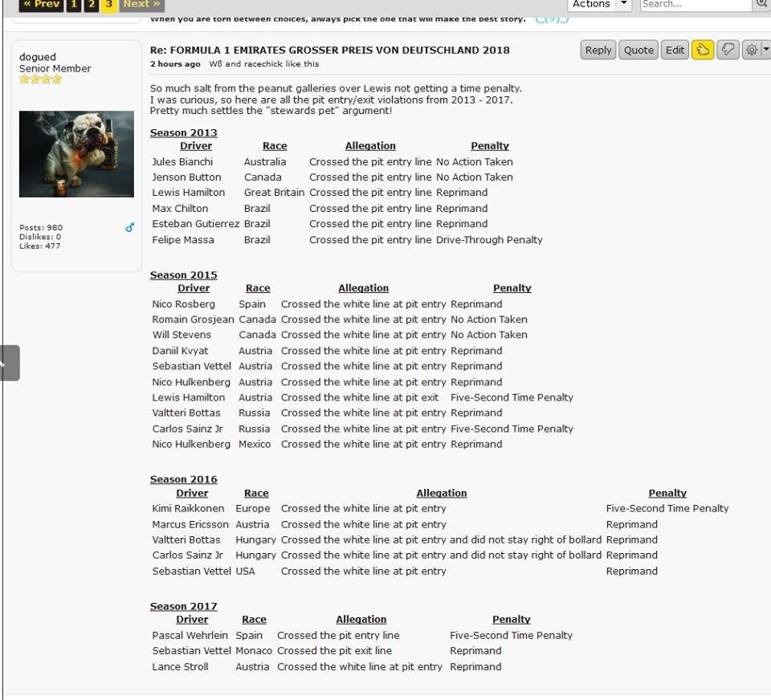771x700 pixels.
Task: Select the 'Pascal Wehrlein' driver cell
Action: (190, 635)
